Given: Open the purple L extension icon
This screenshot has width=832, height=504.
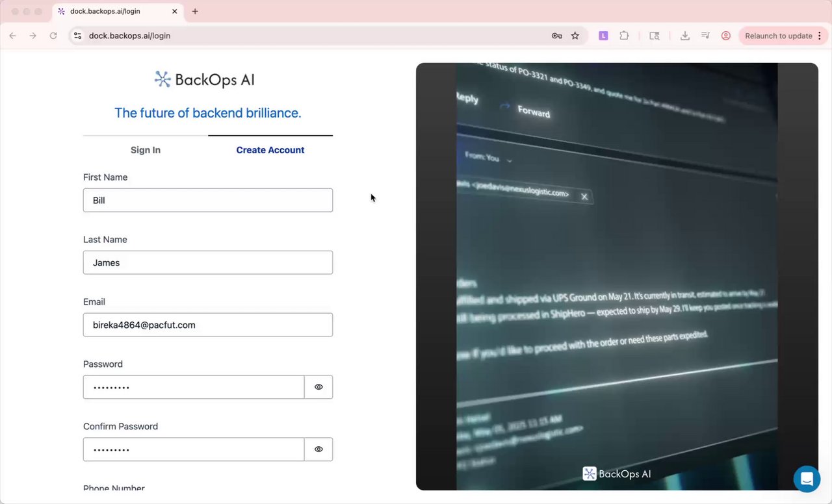Looking at the screenshot, I should point(603,36).
